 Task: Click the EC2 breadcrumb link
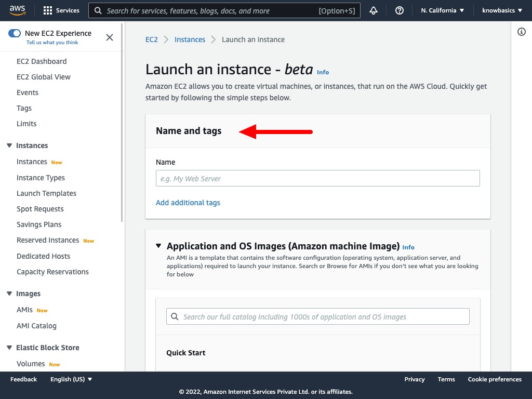tap(152, 39)
